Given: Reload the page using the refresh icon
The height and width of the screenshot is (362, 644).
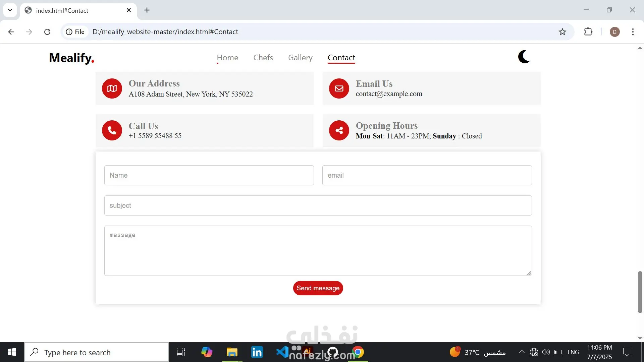Looking at the screenshot, I should 47,32.
